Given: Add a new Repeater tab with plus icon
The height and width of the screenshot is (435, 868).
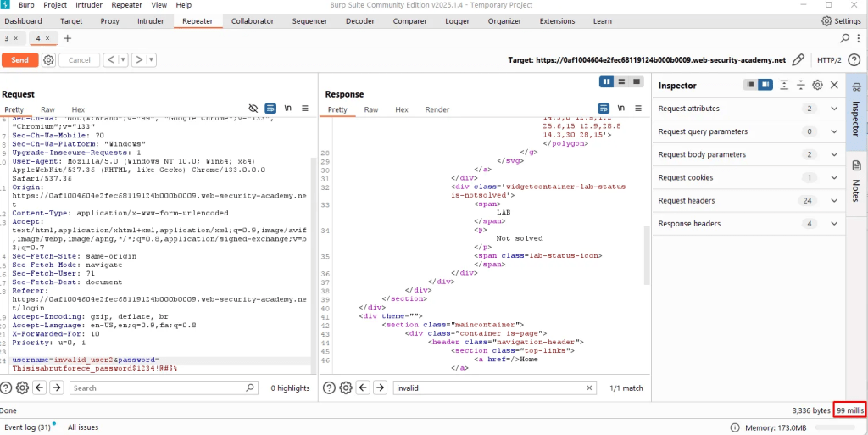Looking at the screenshot, I should pyautogui.click(x=68, y=39).
